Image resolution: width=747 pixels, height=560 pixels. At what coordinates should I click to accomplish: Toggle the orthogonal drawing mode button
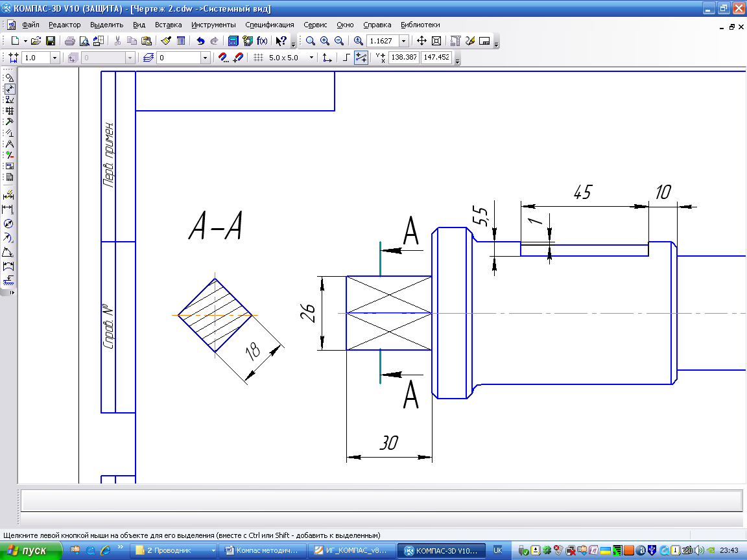(x=346, y=58)
